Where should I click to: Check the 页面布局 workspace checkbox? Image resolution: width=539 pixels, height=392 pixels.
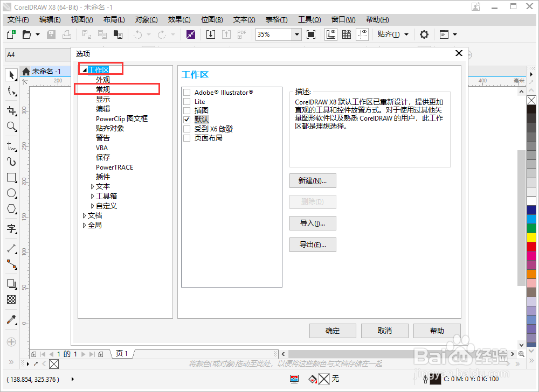tap(187, 138)
